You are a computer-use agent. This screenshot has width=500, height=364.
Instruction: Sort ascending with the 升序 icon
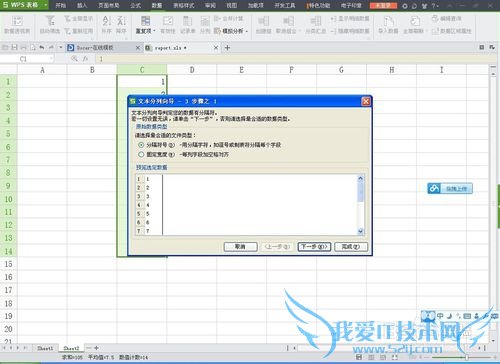pos(106,21)
